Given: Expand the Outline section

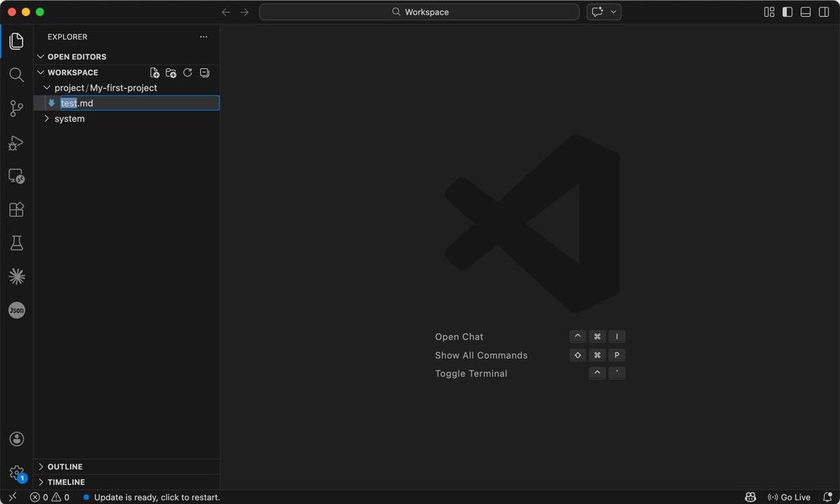Looking at the screenshot, I should 65,467.
